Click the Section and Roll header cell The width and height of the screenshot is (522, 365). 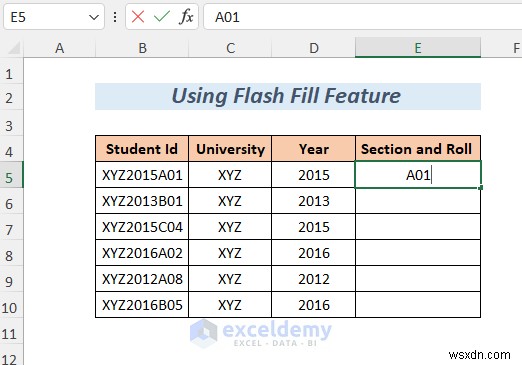(418, 149)
